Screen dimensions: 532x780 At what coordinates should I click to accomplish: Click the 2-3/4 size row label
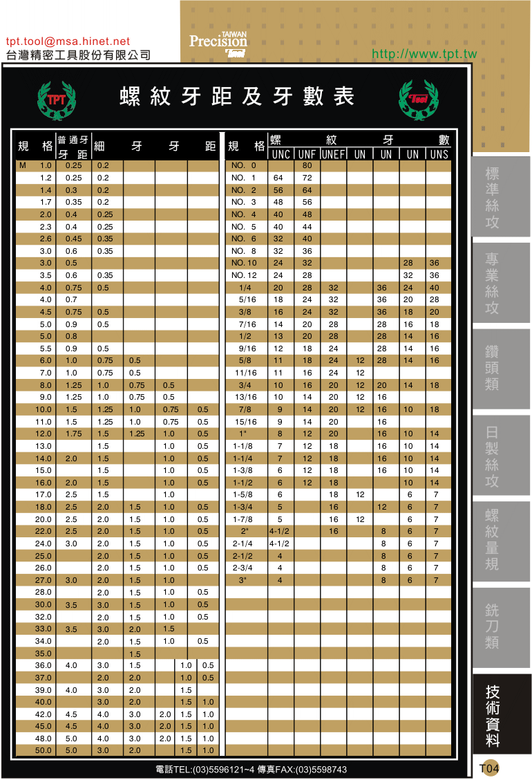(243, 568)
